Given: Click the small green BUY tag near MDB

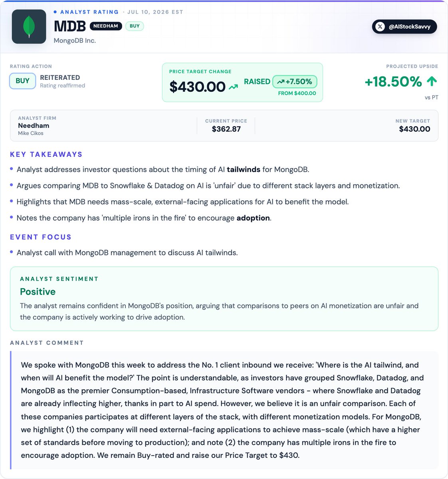Looking at the screenshot, I should 135,26.
